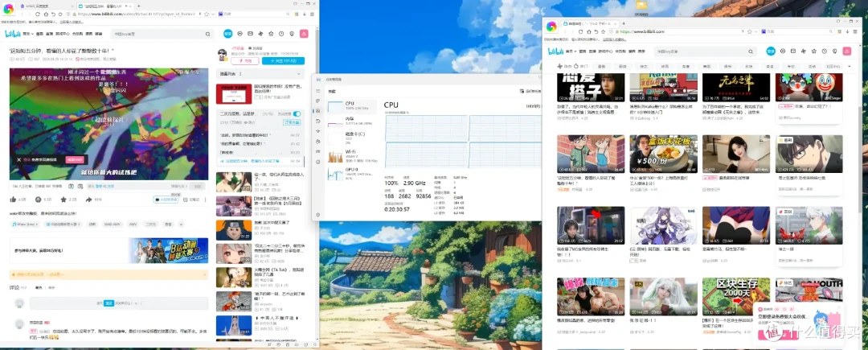Expand the tags chevron below the video tags

(181, 224)
